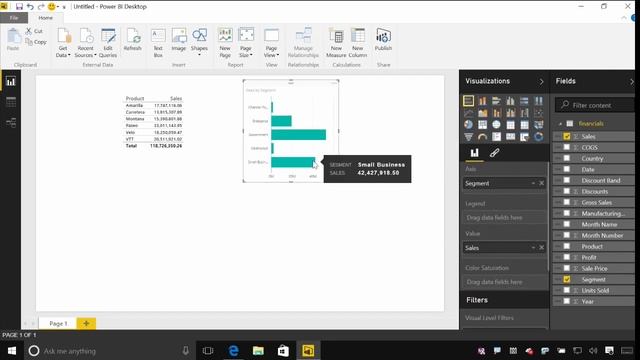
Task: Select the pie chart visualization icon
Action: coord(469,124)
